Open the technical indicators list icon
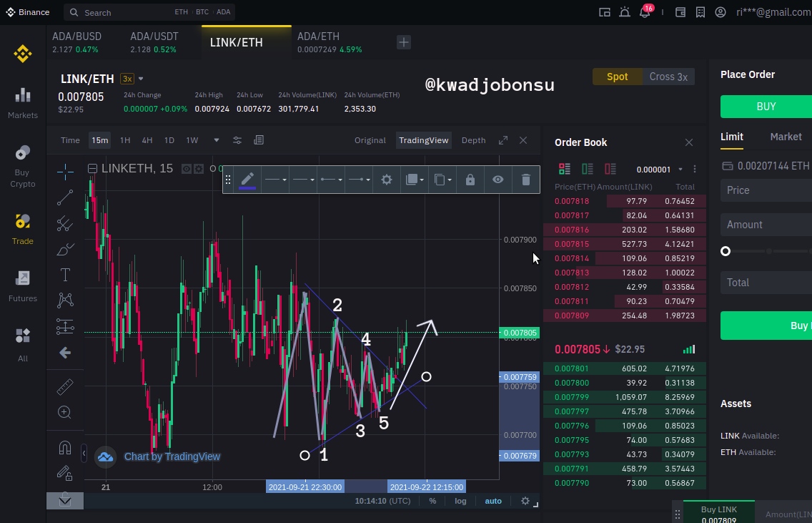This screenshot has height=523, width=812. (x=259, y=140)
